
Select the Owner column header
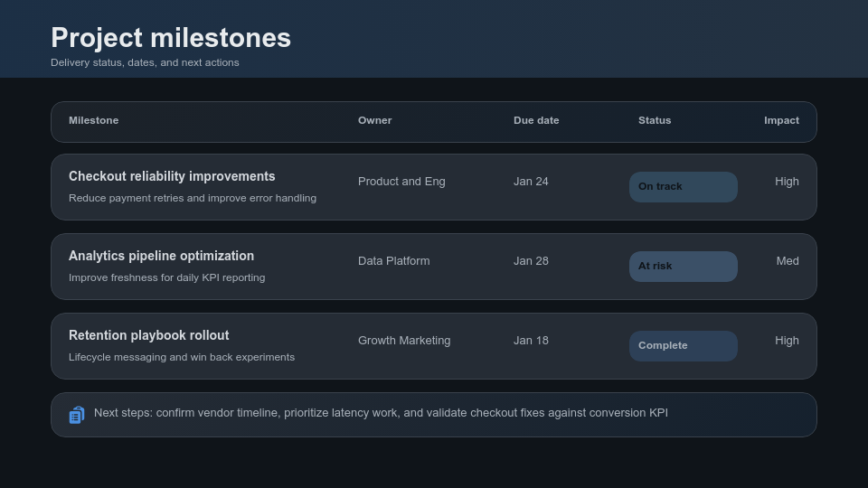(374, 120)
